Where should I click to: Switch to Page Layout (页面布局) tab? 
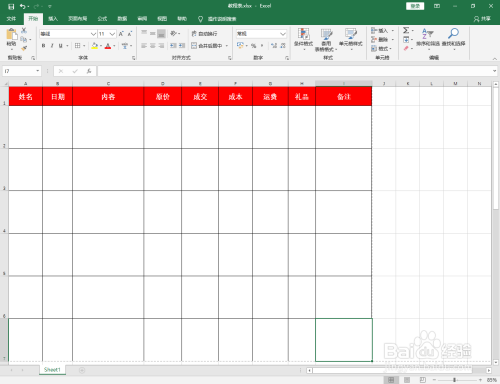coord(78,19)
